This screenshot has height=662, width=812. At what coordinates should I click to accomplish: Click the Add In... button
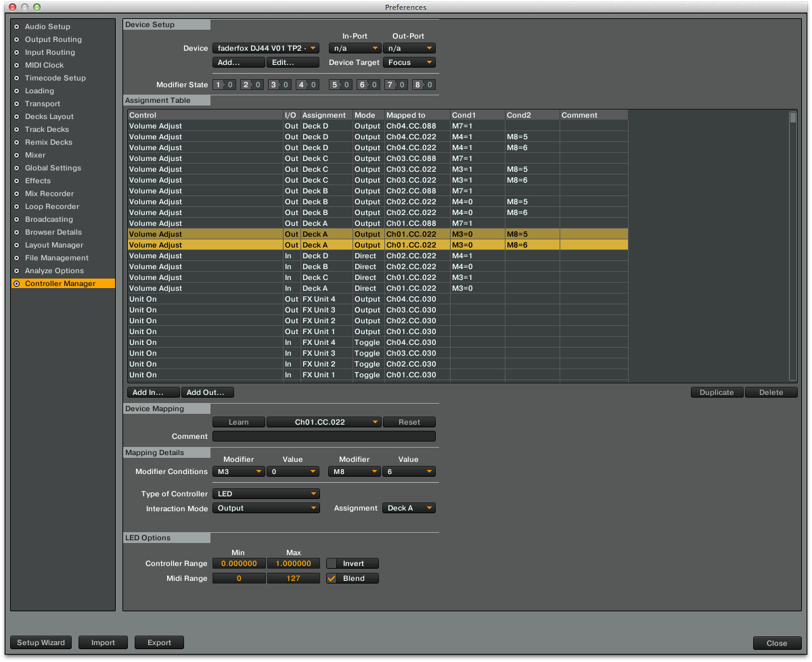pyautogui.click(x=153, y=392)
